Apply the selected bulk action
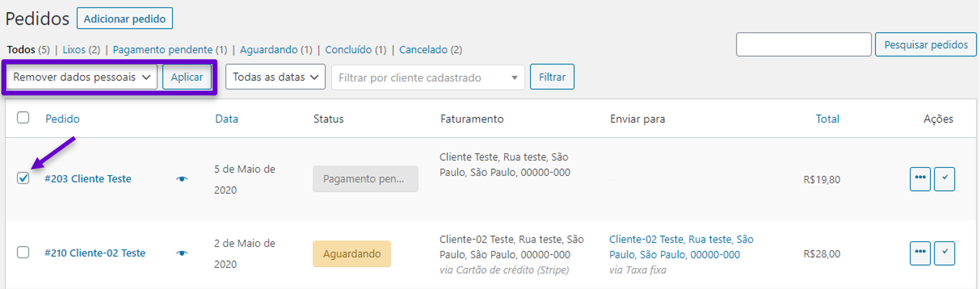The height and width of the screenshot is (289, 980). pos(187,77)
